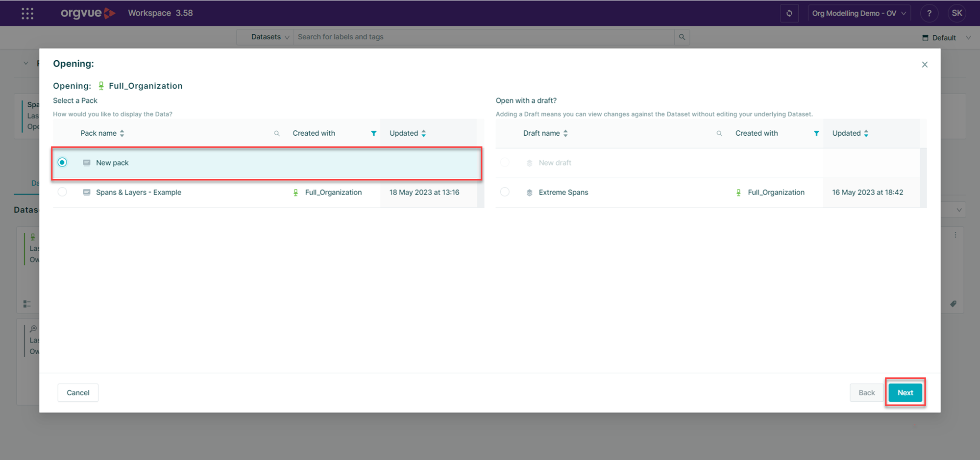This screenshot has height=460, width=980.
Task: Select the Extreme Spans draft radio button
Action: coord(505,192)
